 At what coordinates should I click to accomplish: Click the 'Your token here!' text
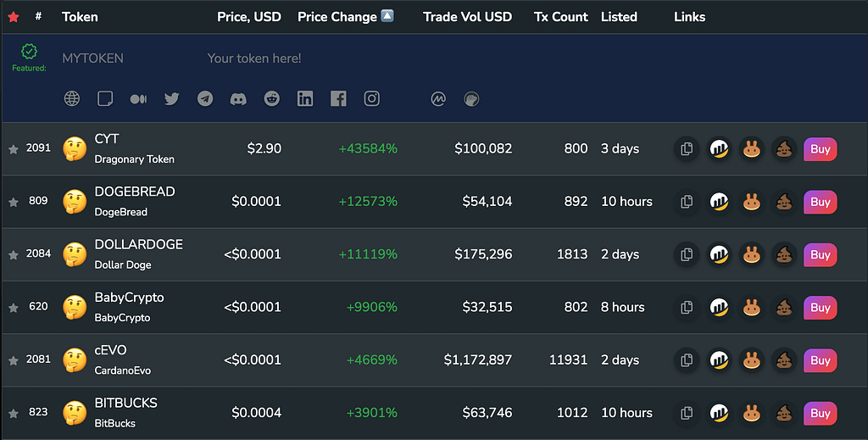point(254,58)
